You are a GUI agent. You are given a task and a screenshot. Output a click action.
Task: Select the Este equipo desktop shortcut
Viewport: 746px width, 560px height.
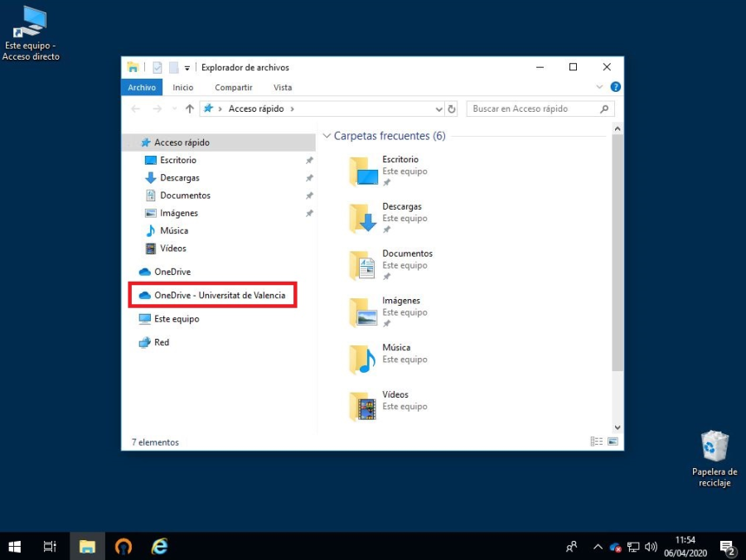(x=31, y=33)
